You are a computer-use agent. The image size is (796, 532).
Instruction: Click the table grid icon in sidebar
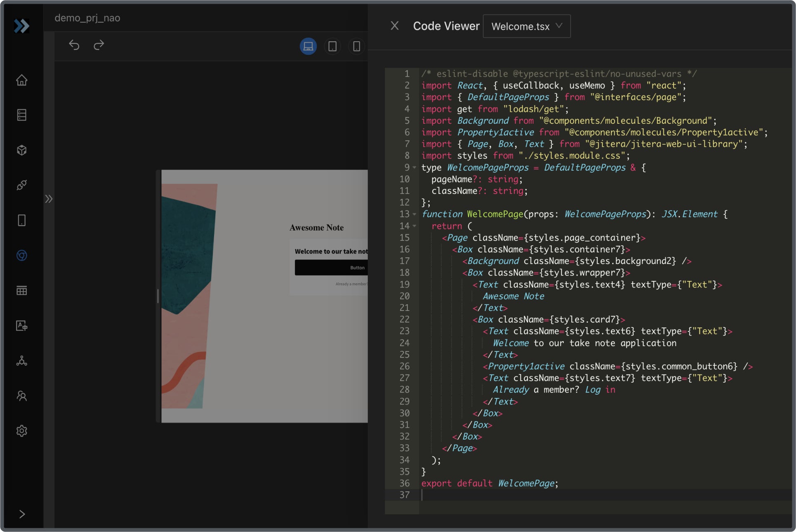pyautogui.click(x=22, y=291)
